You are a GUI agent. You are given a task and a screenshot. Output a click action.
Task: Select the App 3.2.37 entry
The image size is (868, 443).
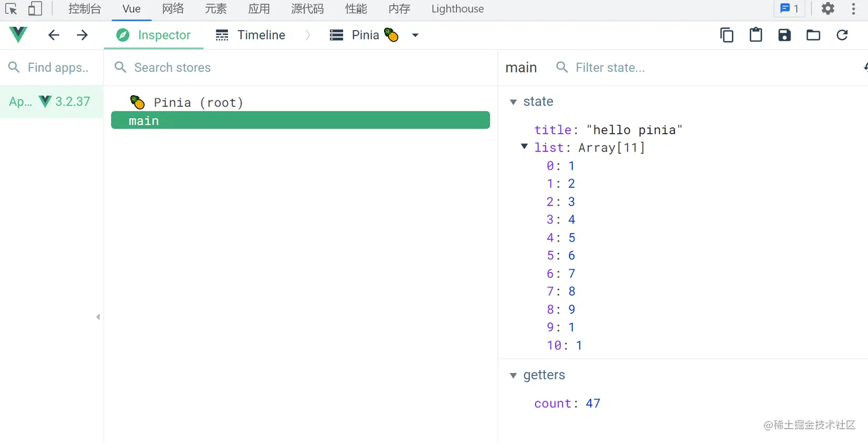tap(51, 102)
